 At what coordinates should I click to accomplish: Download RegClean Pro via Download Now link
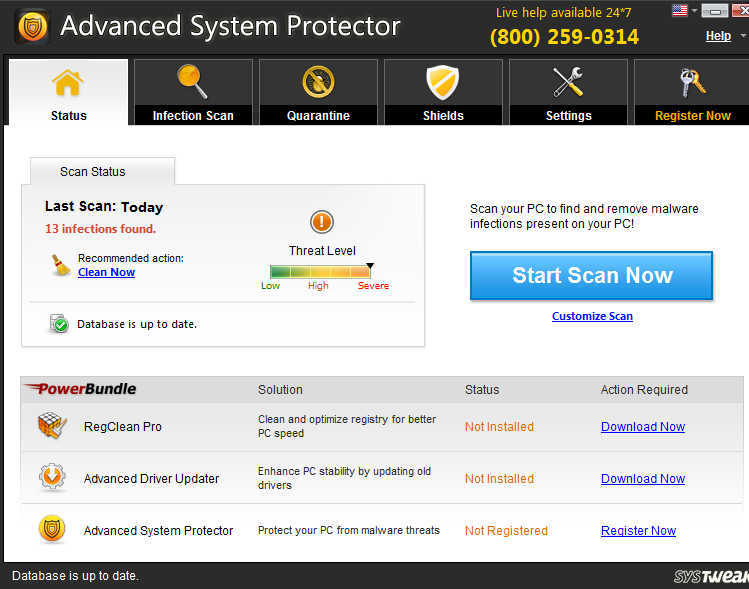[643, 427]
